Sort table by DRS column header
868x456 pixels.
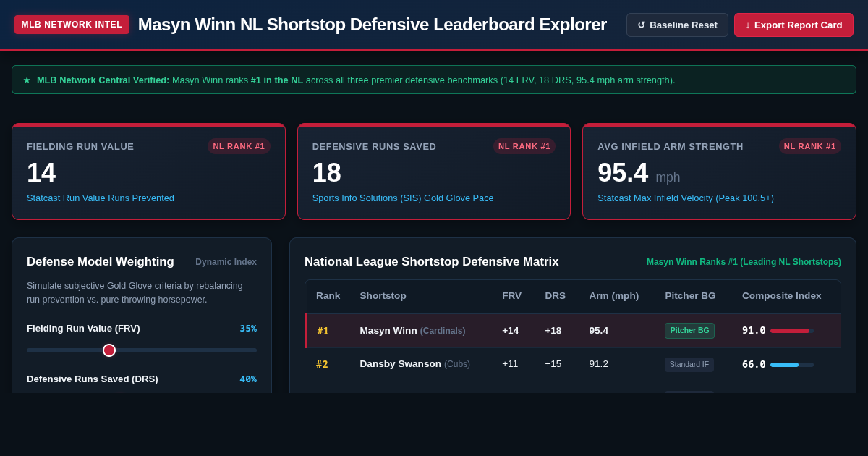click(555, 296)
